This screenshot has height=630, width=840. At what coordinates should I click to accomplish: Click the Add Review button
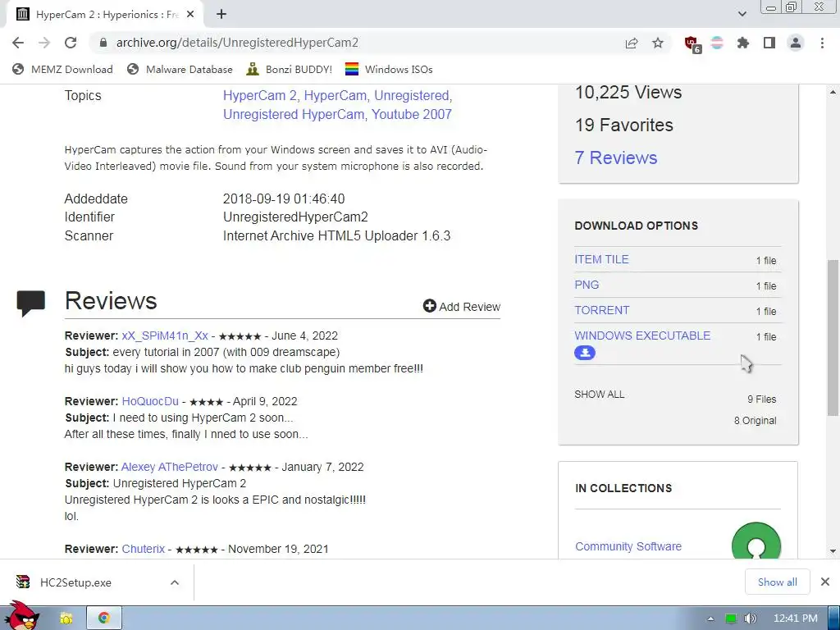coord(461,307)
